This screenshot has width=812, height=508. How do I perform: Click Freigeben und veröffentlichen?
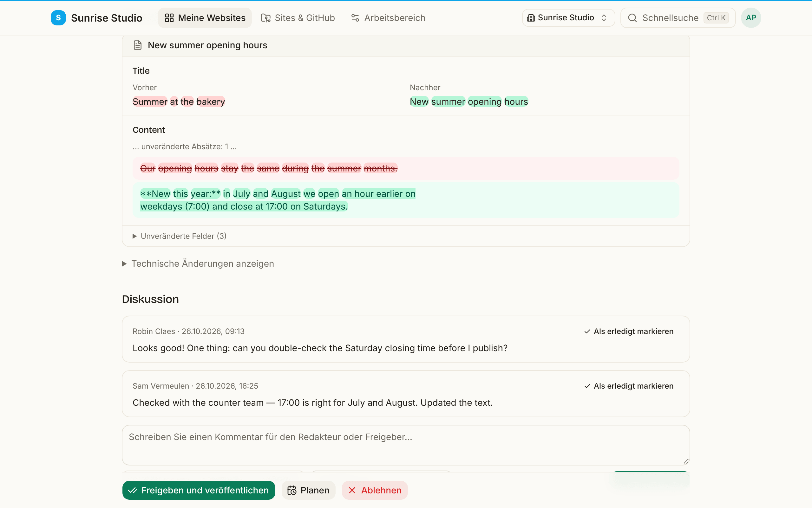tap(199, 490)
